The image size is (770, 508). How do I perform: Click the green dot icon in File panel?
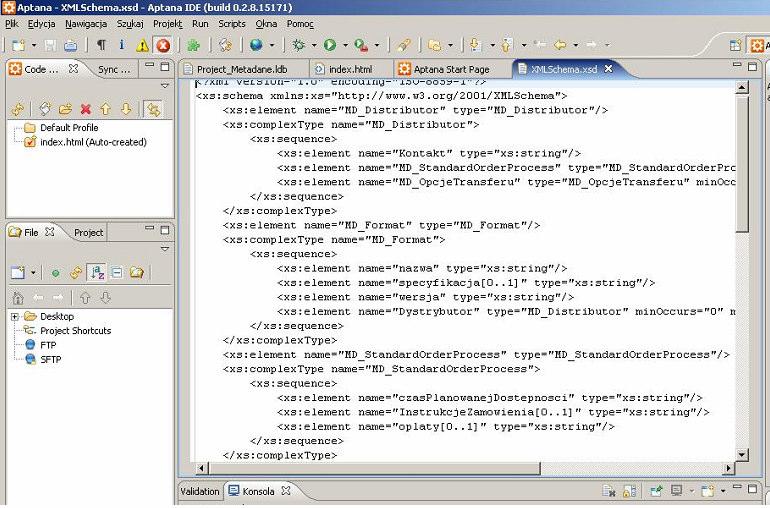pos(55,273)
